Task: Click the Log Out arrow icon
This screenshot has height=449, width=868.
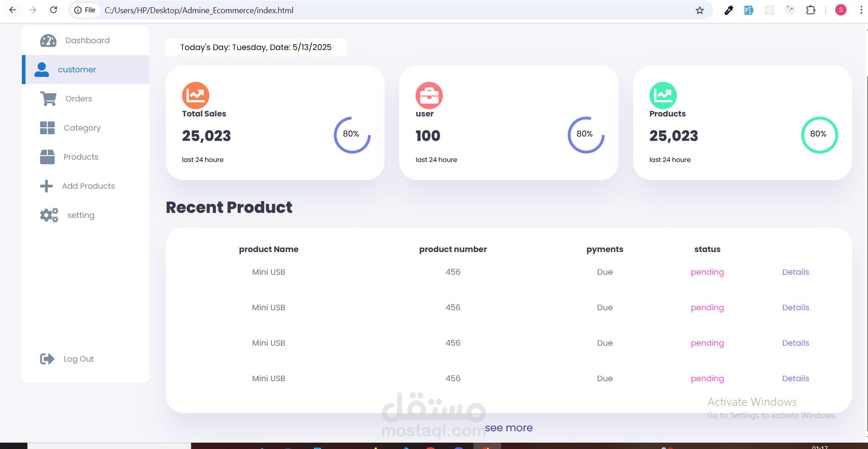Action: 47,359
